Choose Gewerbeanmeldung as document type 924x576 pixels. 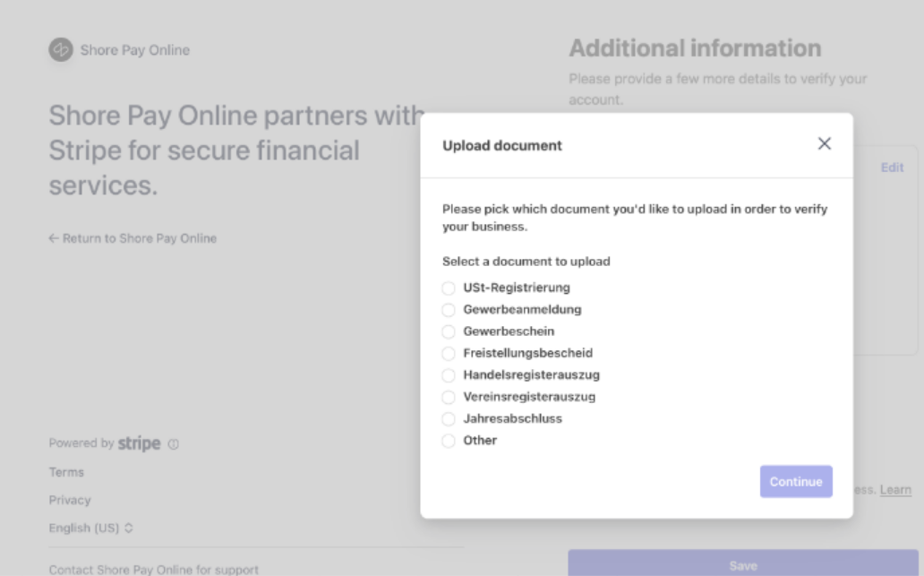tap(449, 310)
